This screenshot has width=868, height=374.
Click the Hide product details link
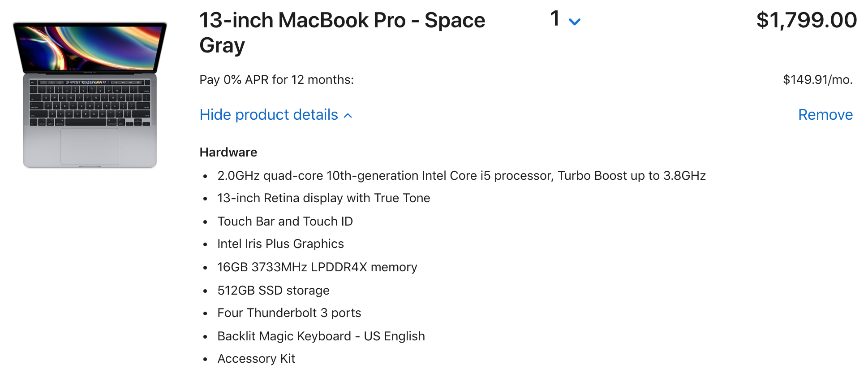click(269, 115)
